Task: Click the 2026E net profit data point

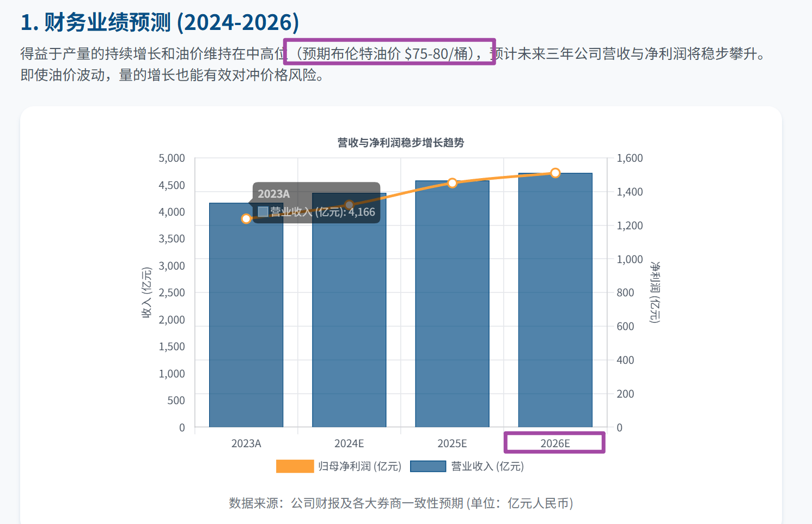Action: (555, 173)
